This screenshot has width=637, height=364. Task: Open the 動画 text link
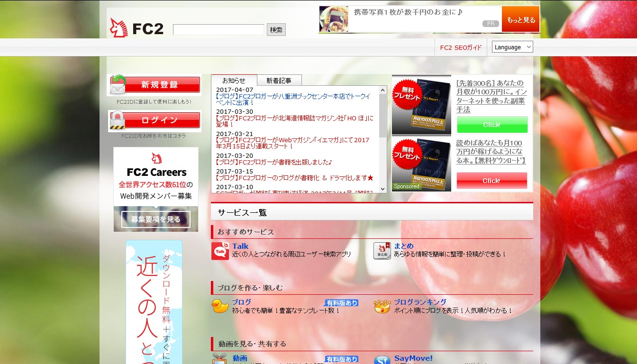[x=240, y=358]
